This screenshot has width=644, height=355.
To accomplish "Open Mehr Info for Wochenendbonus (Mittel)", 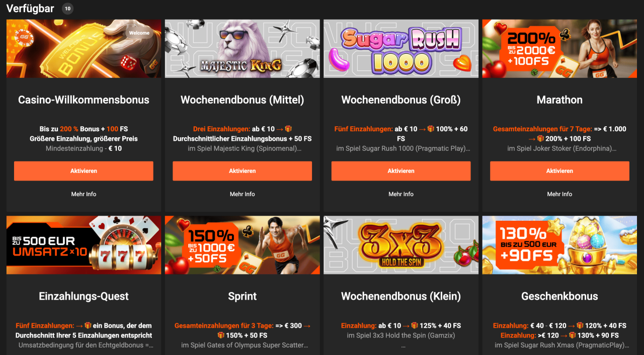I will 243,194.
